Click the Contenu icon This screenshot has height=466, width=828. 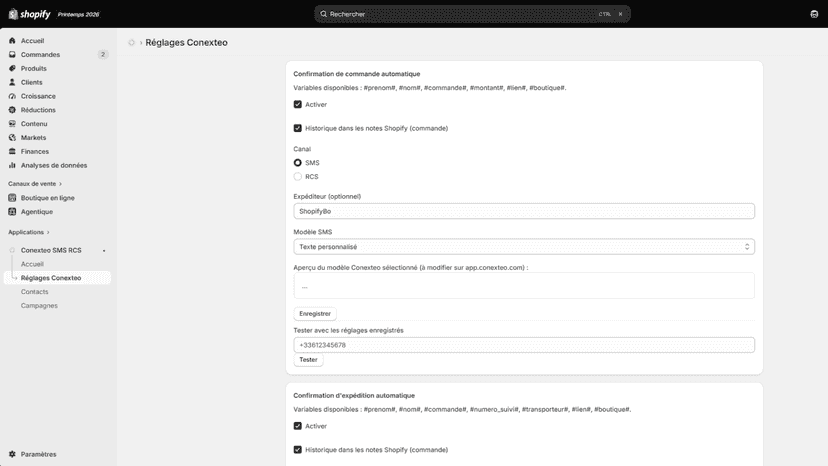pos(12,124)
